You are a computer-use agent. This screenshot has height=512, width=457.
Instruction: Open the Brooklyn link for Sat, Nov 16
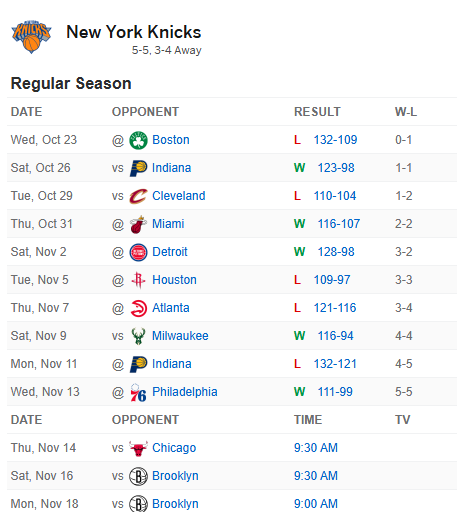[x=175, y=476]
